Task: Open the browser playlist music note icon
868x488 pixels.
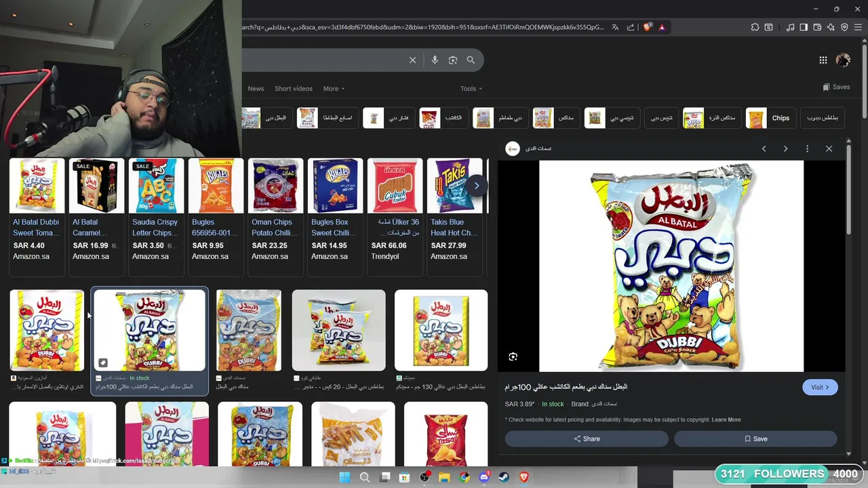Action: point(790,27)
